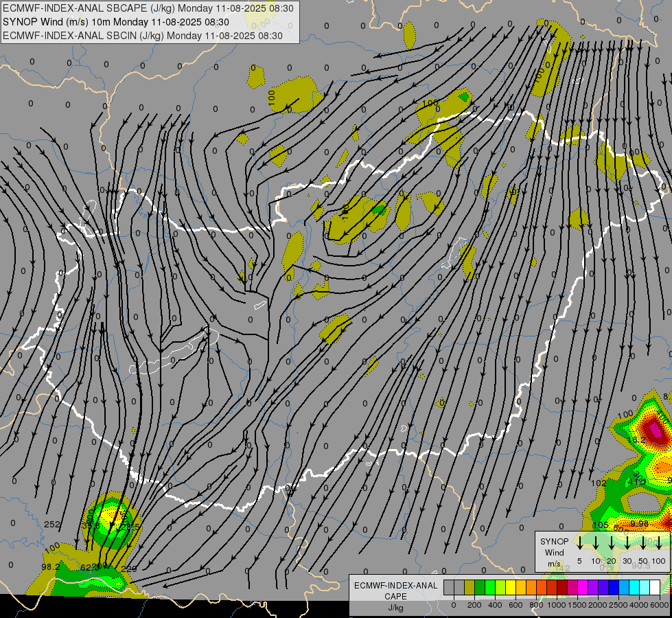Click the arrow above the 20 m/s wind label
672x618 pixels.
611,542
